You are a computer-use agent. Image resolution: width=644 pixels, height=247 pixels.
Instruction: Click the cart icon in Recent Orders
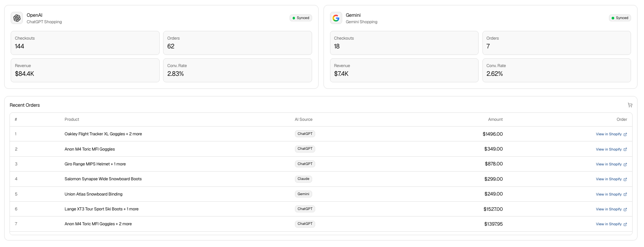coord(630,105)
